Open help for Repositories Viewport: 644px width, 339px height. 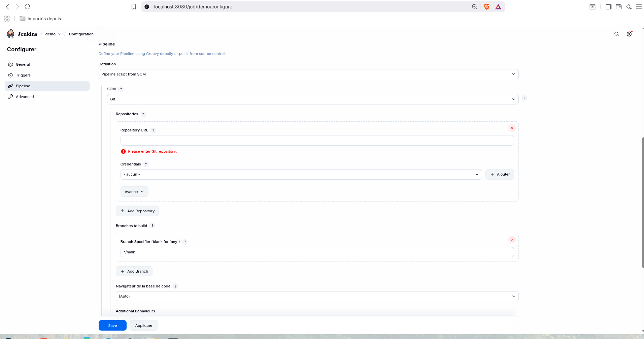point(143,114)
